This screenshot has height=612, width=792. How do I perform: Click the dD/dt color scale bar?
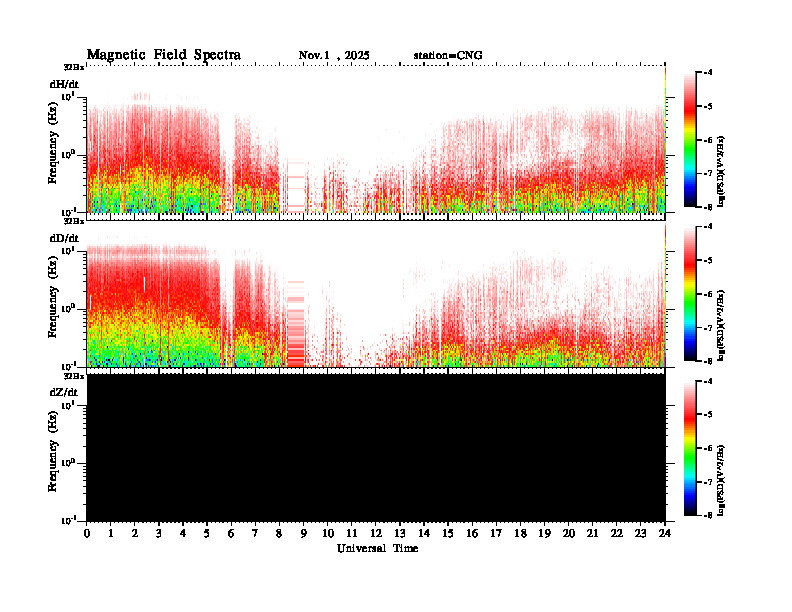(x=689, y=293)
